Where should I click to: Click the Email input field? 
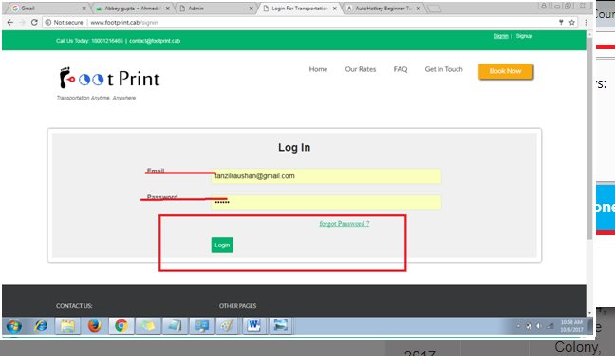click(326, 176)
